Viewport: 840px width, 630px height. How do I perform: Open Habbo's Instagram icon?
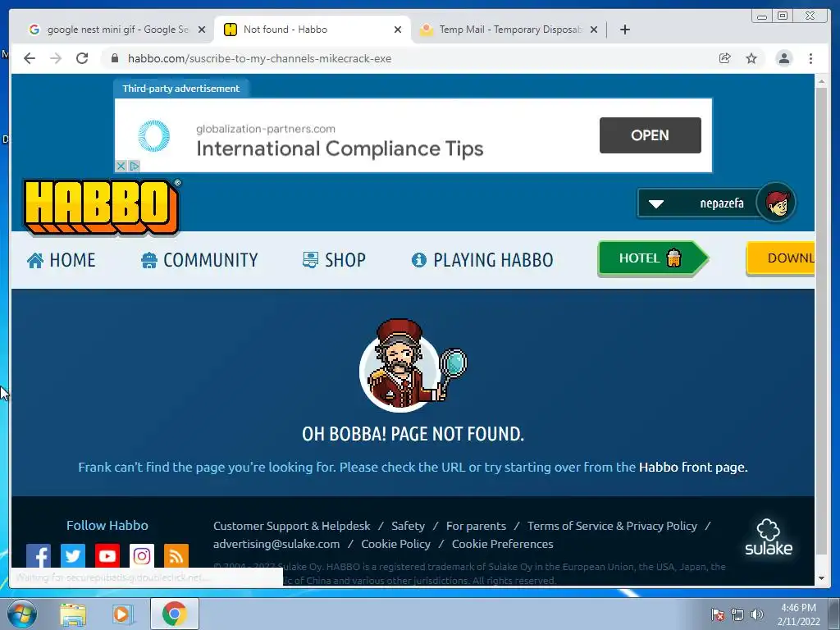[141, 556]
